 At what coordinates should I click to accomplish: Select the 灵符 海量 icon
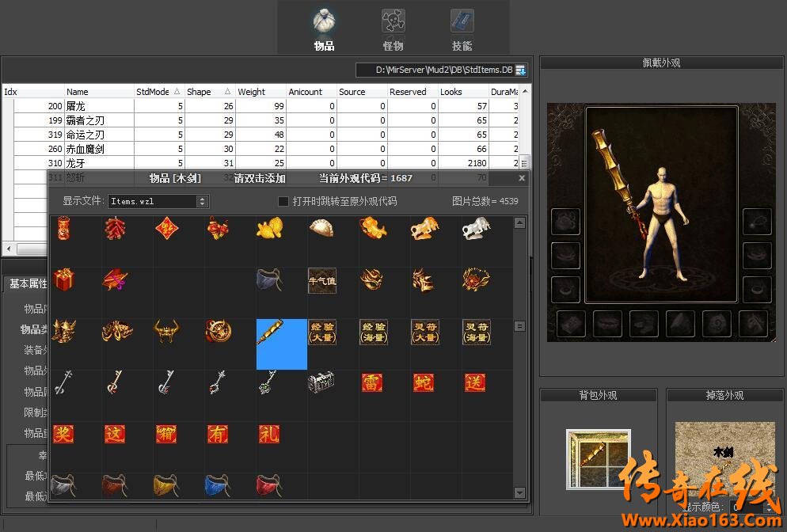(x=477, y=332)
